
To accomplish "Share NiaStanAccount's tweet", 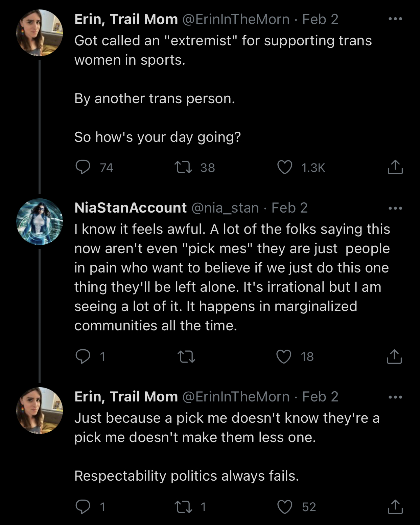I will [x=394, y=356].
